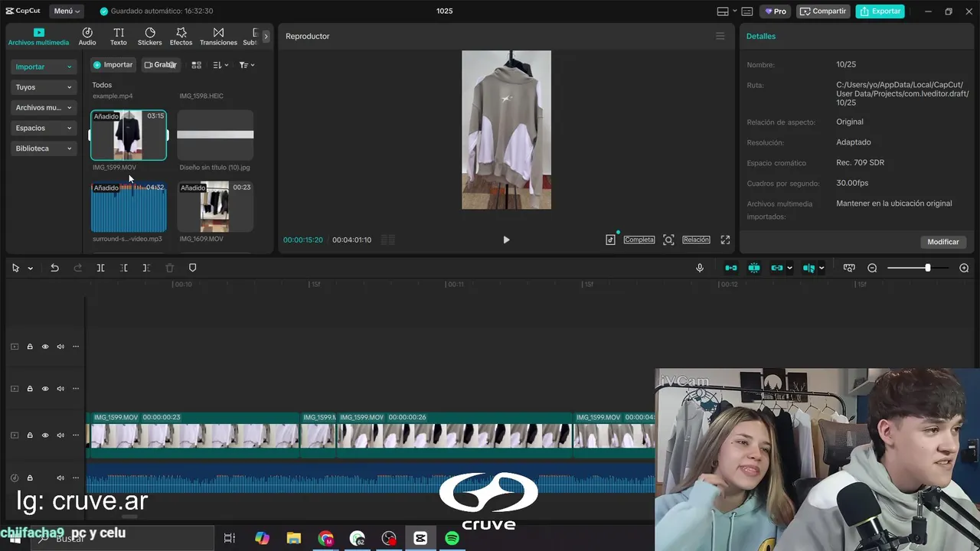Toggle preview axis in timeline toolbar
This screenshot has width=980, height=551.
pyautogui.click(x=808, y=268)
